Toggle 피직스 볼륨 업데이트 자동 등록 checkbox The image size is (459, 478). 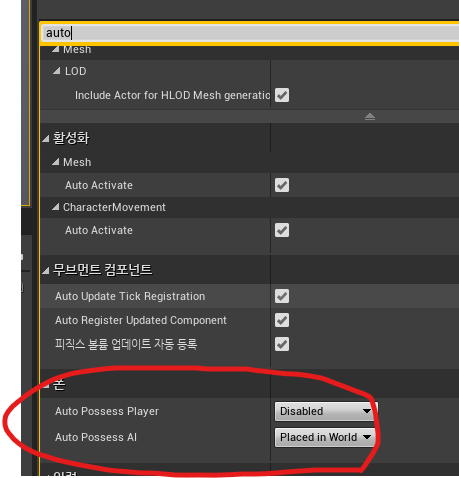(282, 344)
